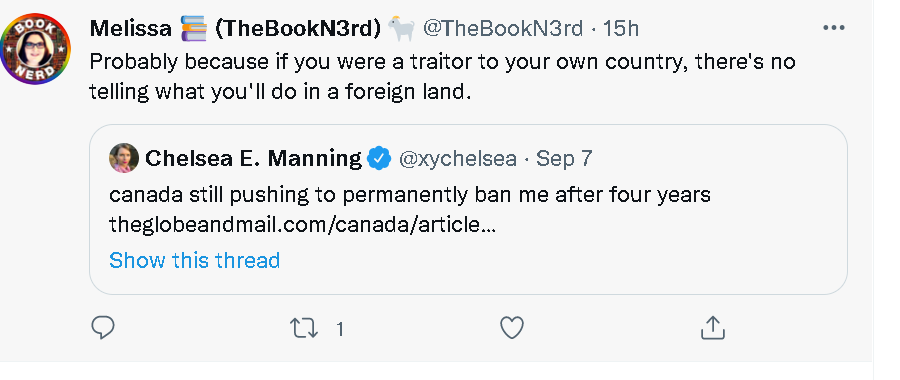Screen dimensions: 900x380
Task: Click Chelsea E. Manning's small avatar
Action: [x=123, y=158]
